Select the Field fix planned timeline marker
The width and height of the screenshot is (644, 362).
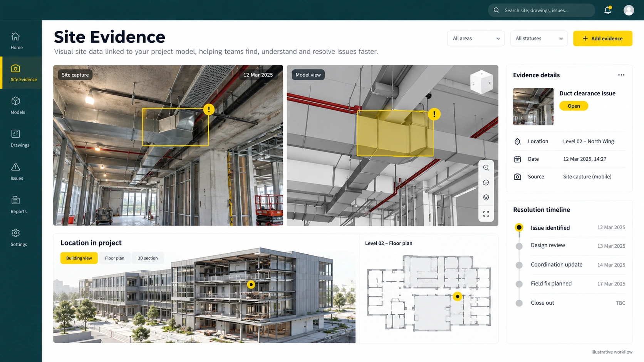[x=519, y=284]
